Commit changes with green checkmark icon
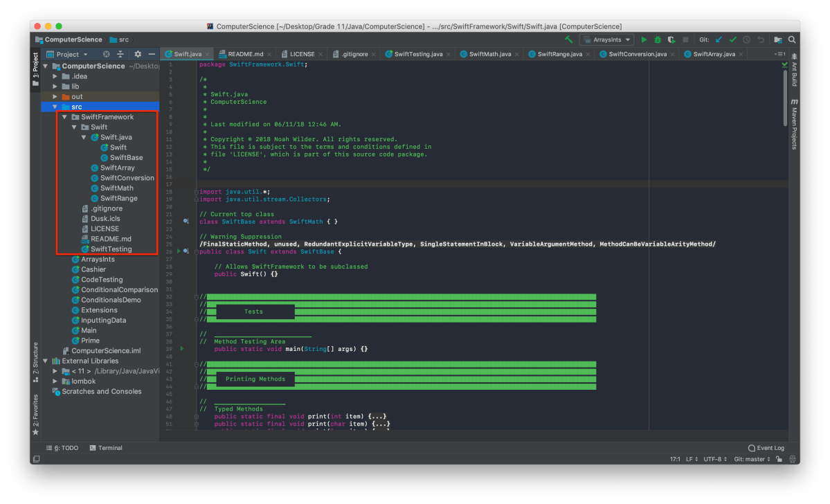The height and width of the screenshot is (504, 830). [x=732, y=39]
